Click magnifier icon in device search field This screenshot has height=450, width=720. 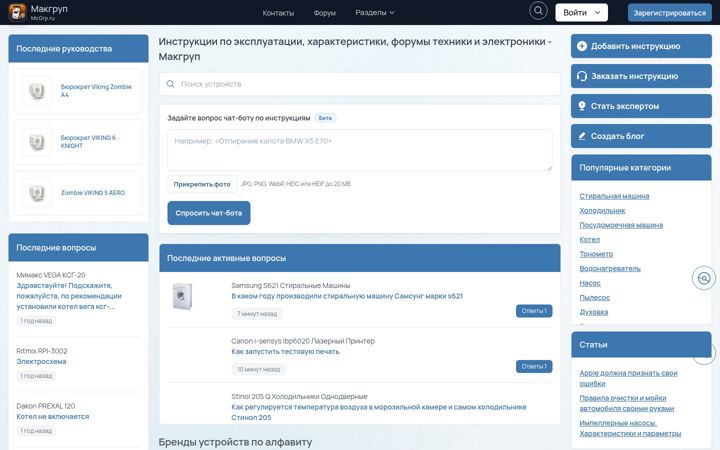tap(170, 84)
